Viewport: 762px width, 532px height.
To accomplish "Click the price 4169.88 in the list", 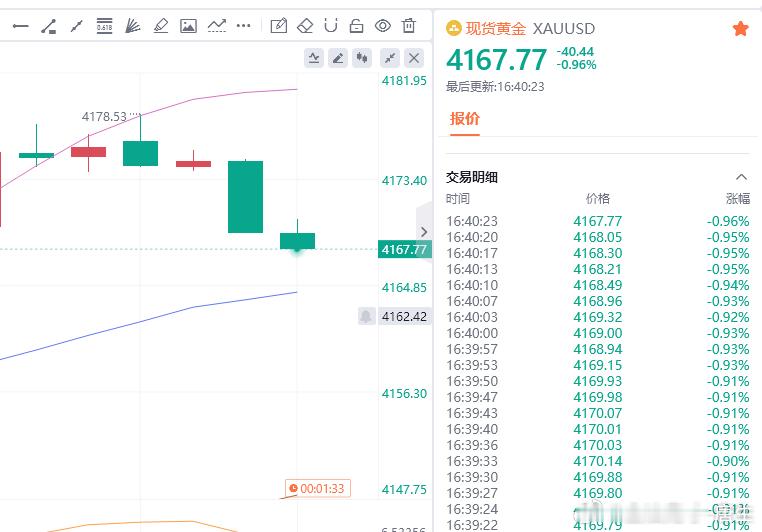I will (598, 477).
